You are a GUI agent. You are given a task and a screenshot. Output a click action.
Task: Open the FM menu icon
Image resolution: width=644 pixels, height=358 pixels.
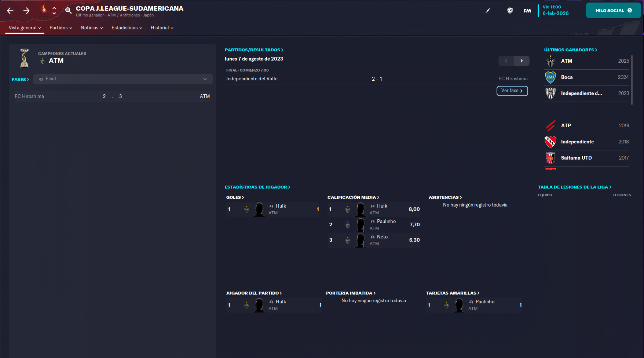pyautogui.click(x=527, y=11)
